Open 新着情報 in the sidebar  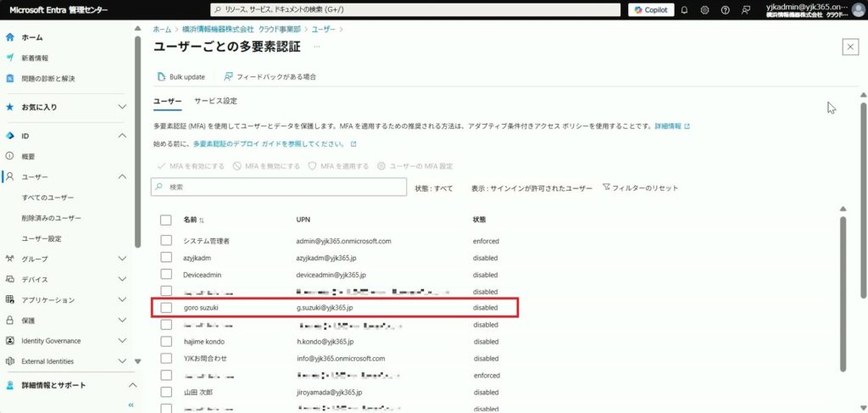pyautogui.click(x=35, y=59)
